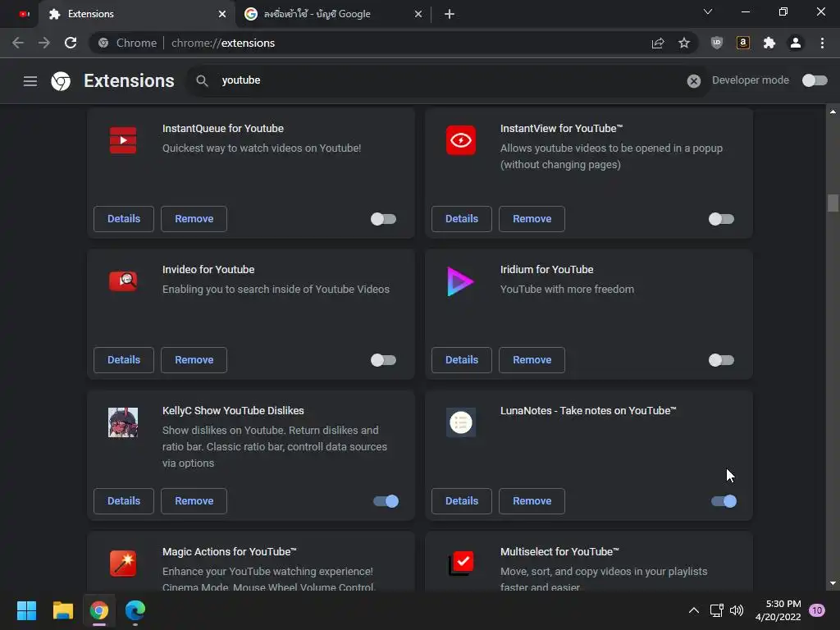Click the Magic Actions wand icon

(123, 564)
